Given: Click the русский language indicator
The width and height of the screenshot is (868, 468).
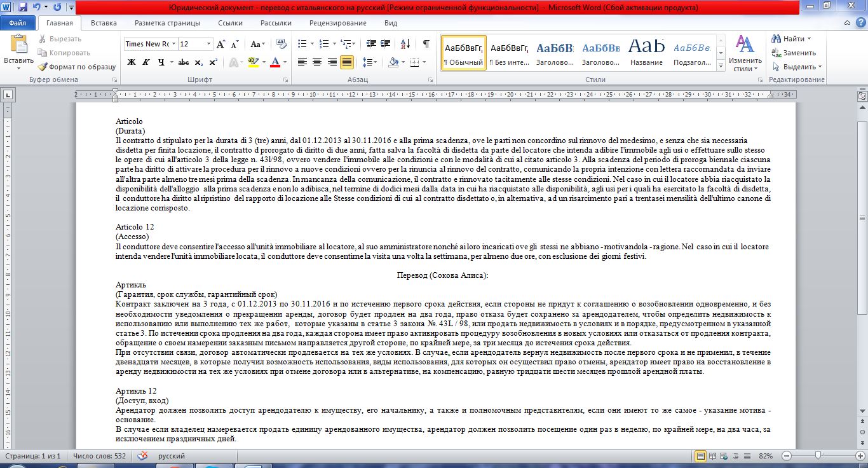Looking at the screenshot, I should tap(171, 456).
